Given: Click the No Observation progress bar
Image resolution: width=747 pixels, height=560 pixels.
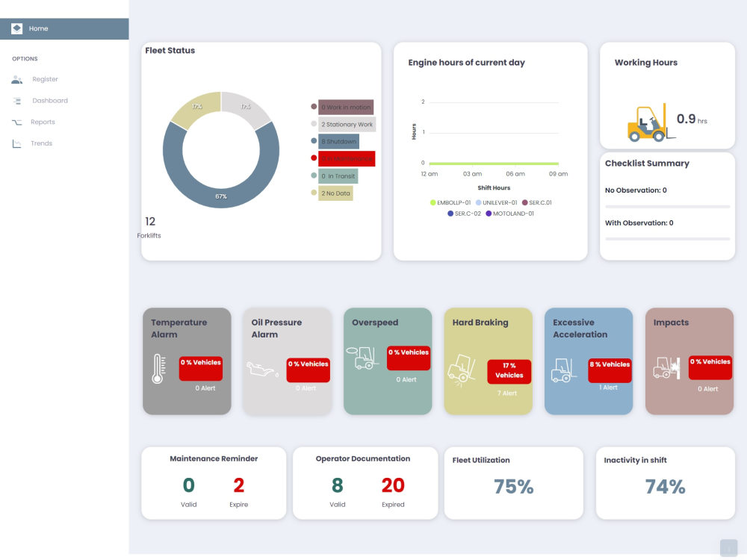Looking at the screenshot, I should (667, 207).
